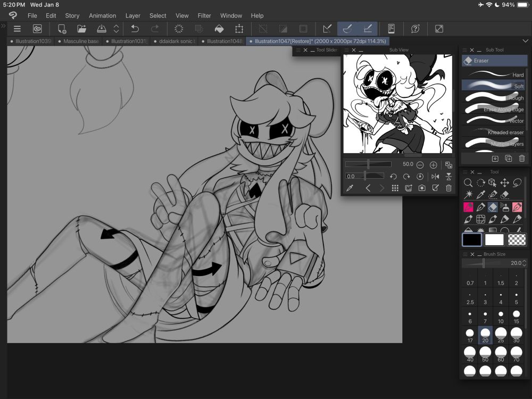Viewport: 532px width, 399px height.
Task: Delete the Sub View image with trash icon
Action: [x=448, y=188]
